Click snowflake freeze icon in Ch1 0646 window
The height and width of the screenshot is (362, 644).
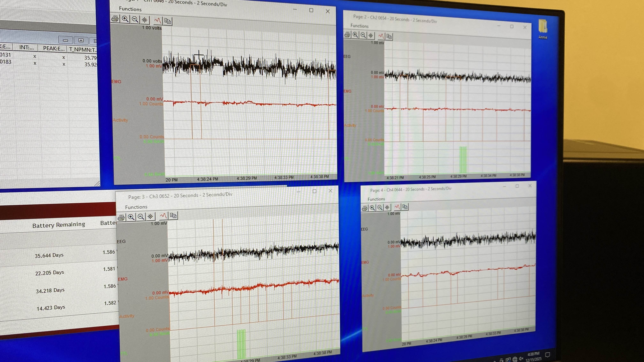pos(145,20)
